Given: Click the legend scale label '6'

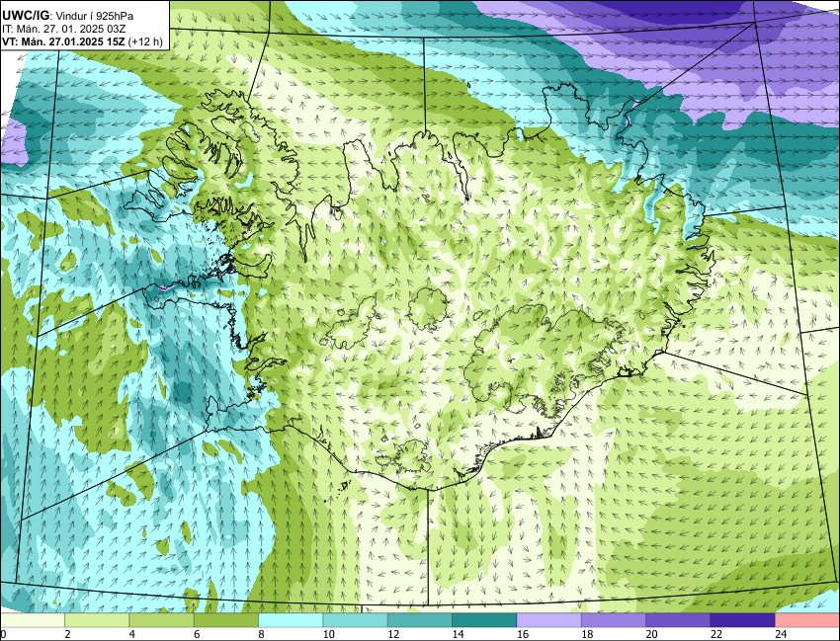Looking at the screenshot, I should coord(197,634).
